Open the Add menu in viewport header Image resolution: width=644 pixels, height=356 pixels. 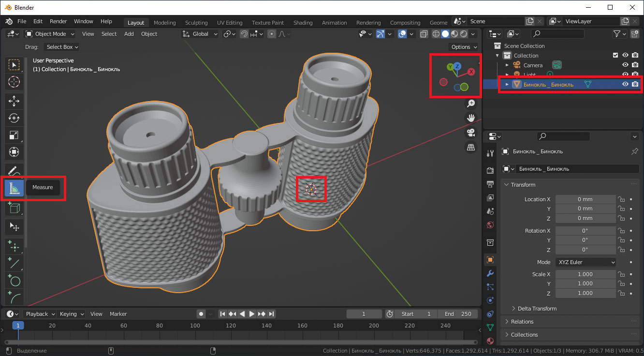coord(129,34)
